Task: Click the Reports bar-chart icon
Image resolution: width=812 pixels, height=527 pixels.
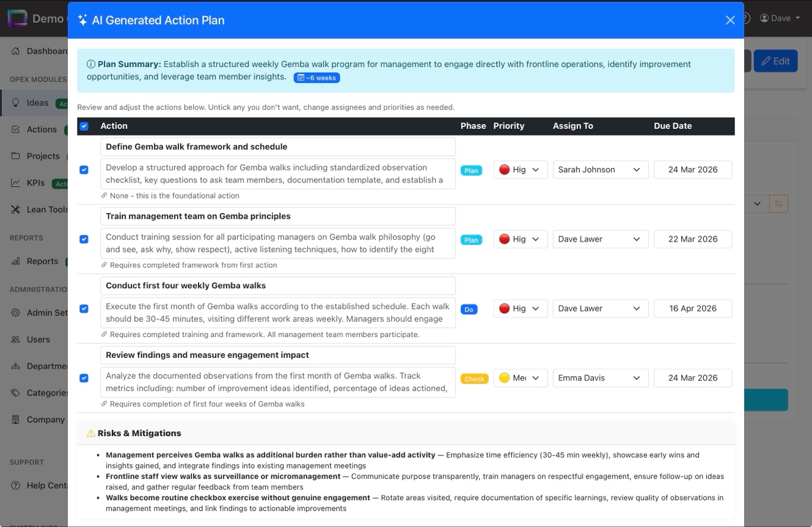Action: coord(15,261)
